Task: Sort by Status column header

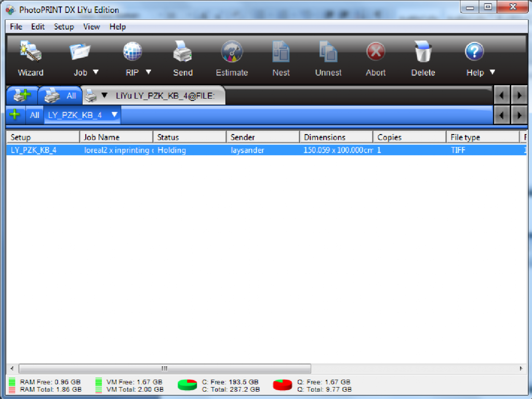Action: click(189, 137)
